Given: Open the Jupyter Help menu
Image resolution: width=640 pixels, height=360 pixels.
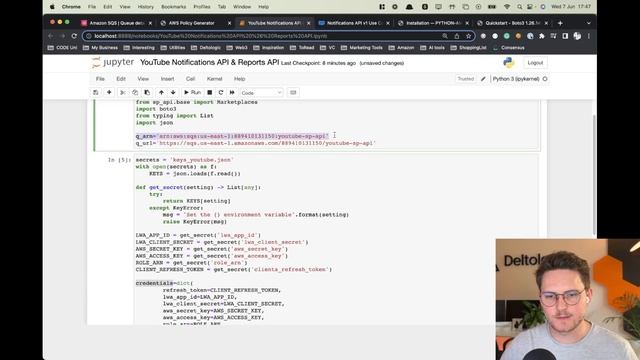Looking at the screenshot, I should (x=240, y=79).
